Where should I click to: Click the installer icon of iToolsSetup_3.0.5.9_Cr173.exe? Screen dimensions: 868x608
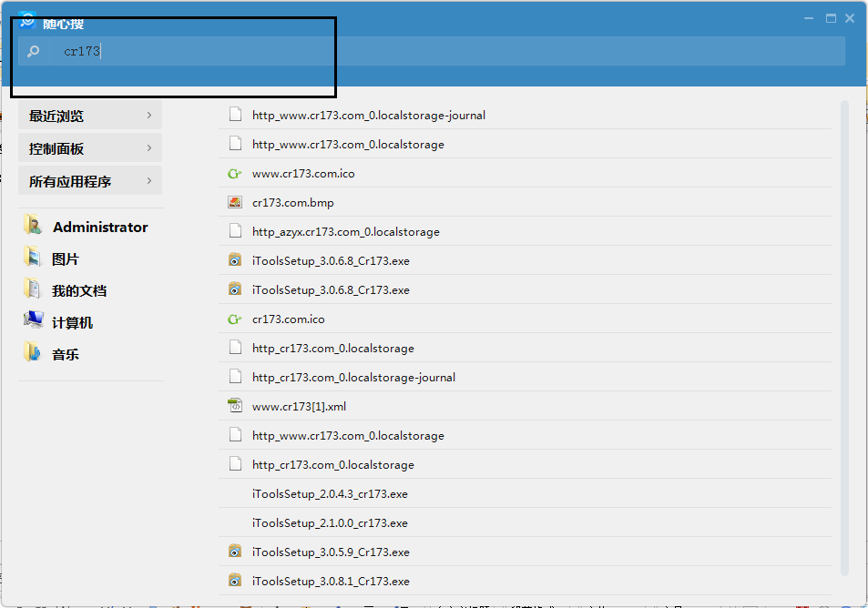coord(235,551)
